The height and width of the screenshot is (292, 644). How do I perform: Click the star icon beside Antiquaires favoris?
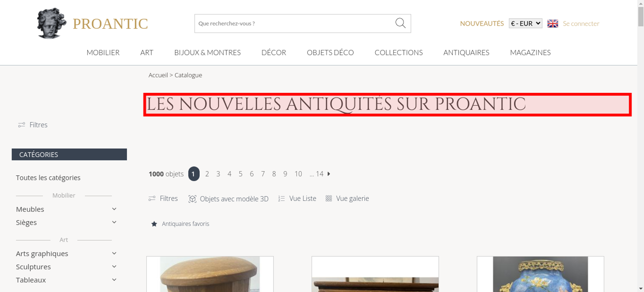pyautogui.click(x=154, y=224)
